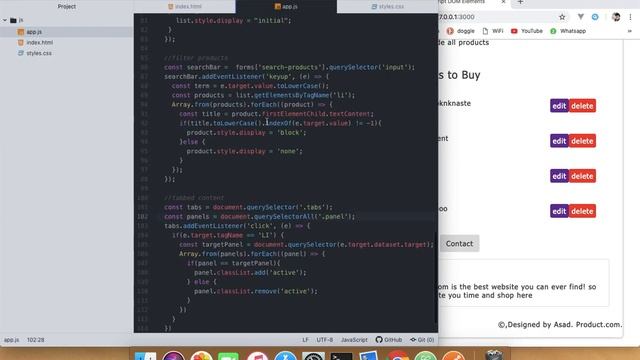
Task: Click the styles.css file icon in tree
Action: [x=20, y=53]
